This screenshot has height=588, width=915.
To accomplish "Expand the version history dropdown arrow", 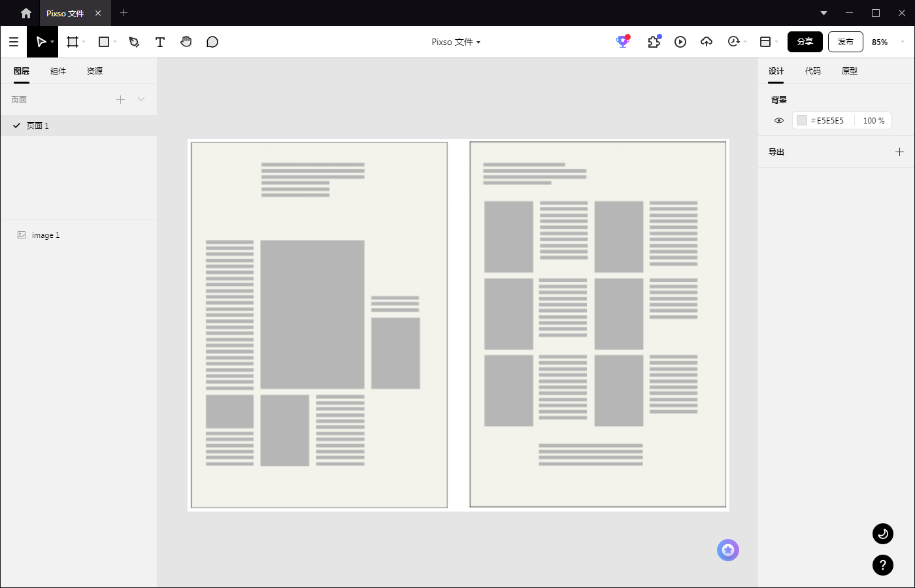I will point(745,42).
